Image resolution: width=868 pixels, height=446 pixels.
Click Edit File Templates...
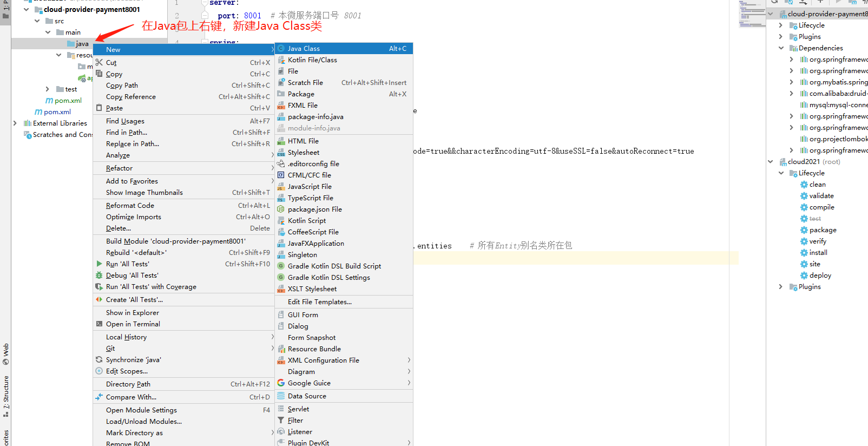(344, 302)
